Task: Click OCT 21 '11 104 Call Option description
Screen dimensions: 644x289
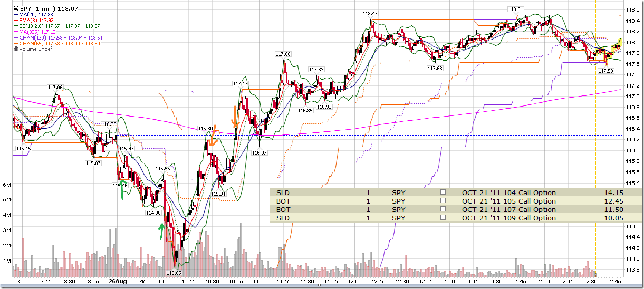Action: click(x=509, y=192)
